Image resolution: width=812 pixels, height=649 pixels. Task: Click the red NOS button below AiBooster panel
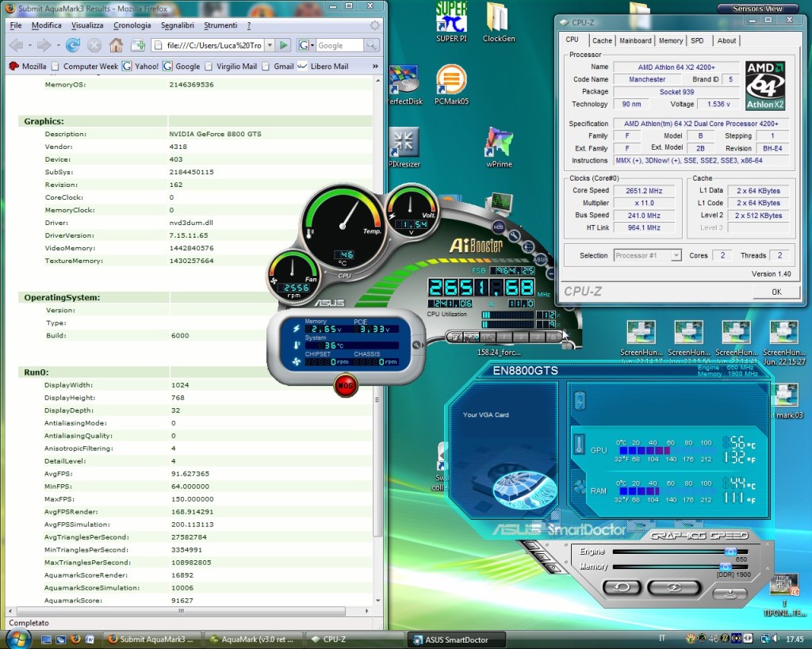tap(346, 386)
